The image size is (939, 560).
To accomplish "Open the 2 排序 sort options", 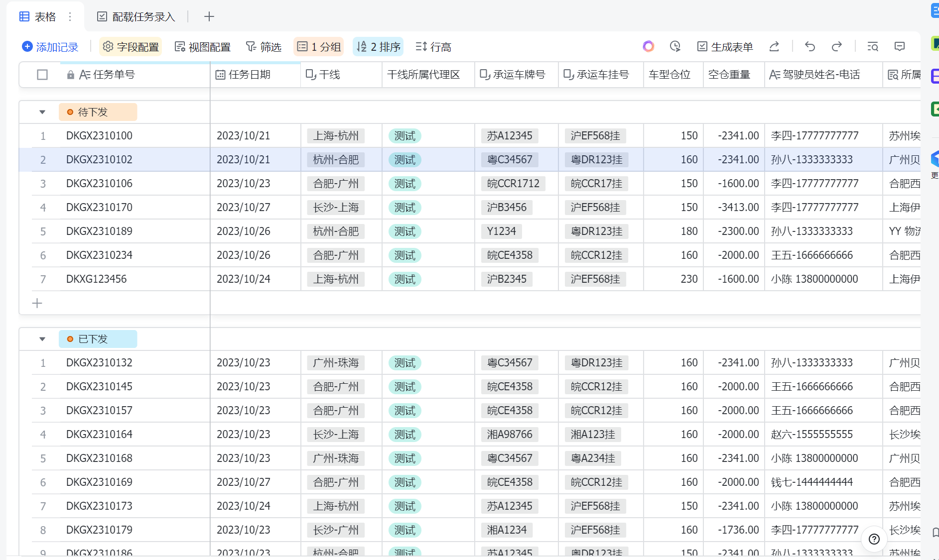I will pyautogui.click(x=379, y=47).
